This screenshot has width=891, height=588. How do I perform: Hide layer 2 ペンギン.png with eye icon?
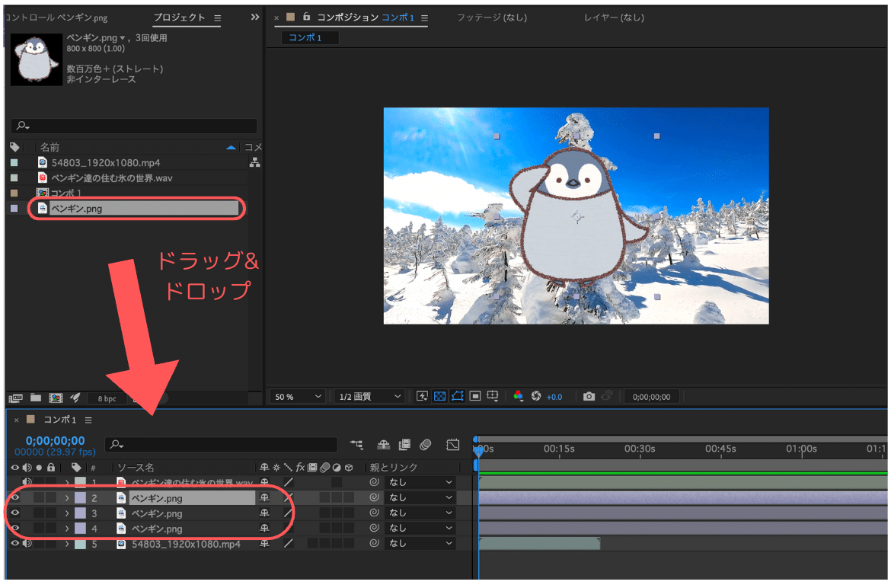click(x=14, y=497)
